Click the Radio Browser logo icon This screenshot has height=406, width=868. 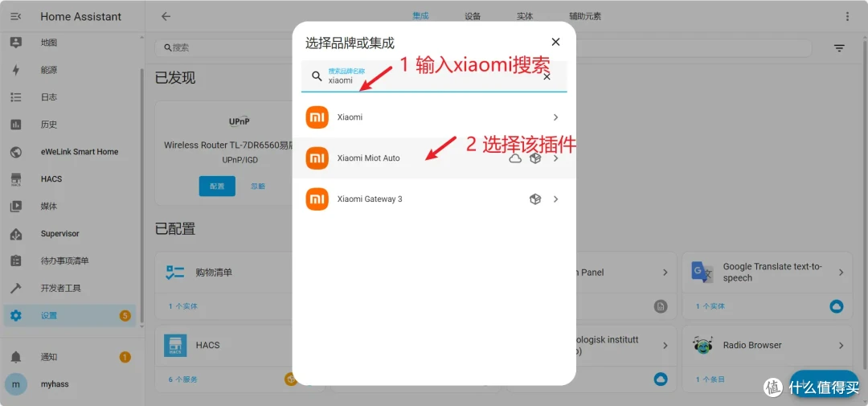point(703,345)
